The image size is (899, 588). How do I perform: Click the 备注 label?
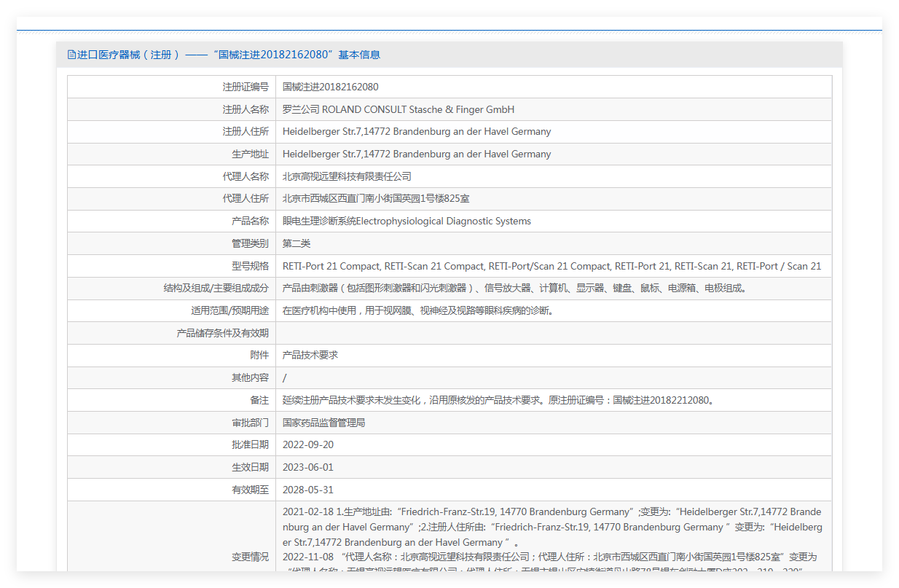pyautogui.click(x=259, y=400)
